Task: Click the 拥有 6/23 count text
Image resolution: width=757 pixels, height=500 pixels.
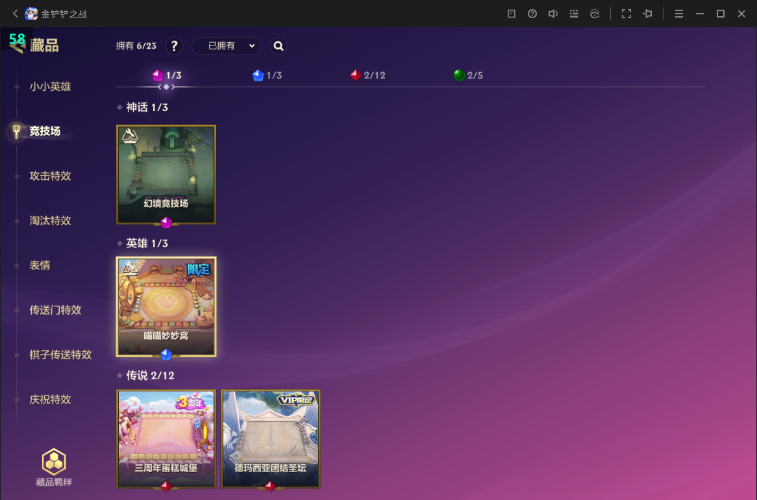Action: pyautogui.click(x=136, y=46)
